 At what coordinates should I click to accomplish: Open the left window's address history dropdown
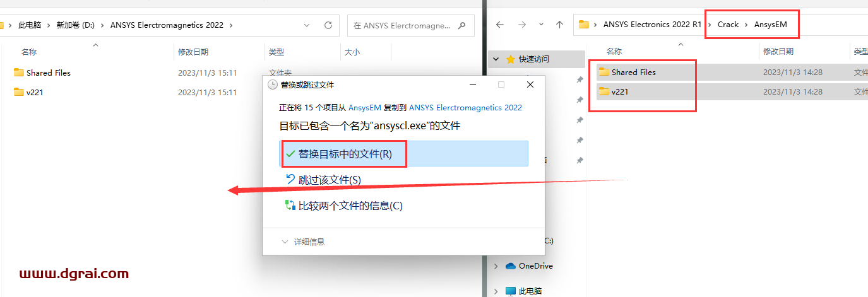tap(307, 25)
